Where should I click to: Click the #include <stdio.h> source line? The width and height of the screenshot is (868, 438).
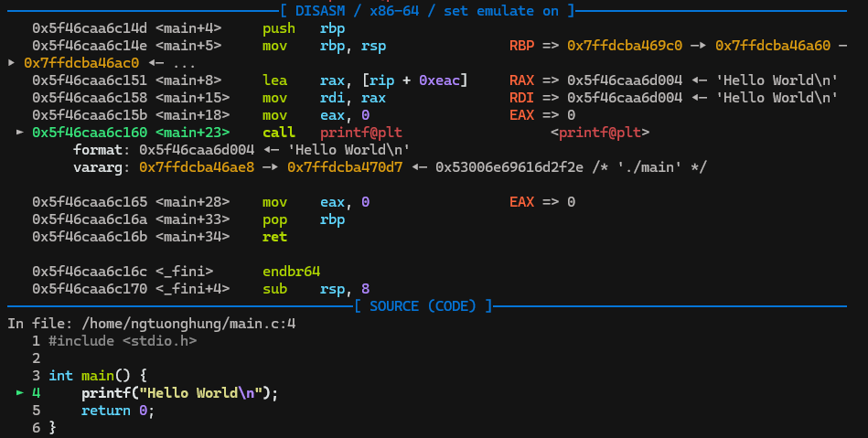(122, 341)
